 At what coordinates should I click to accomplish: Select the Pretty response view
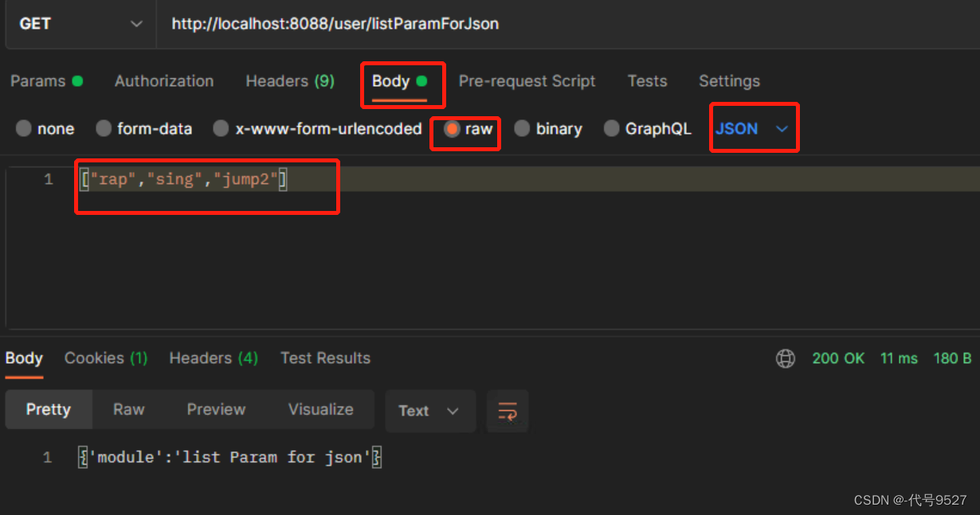click(x=49, y=409)
